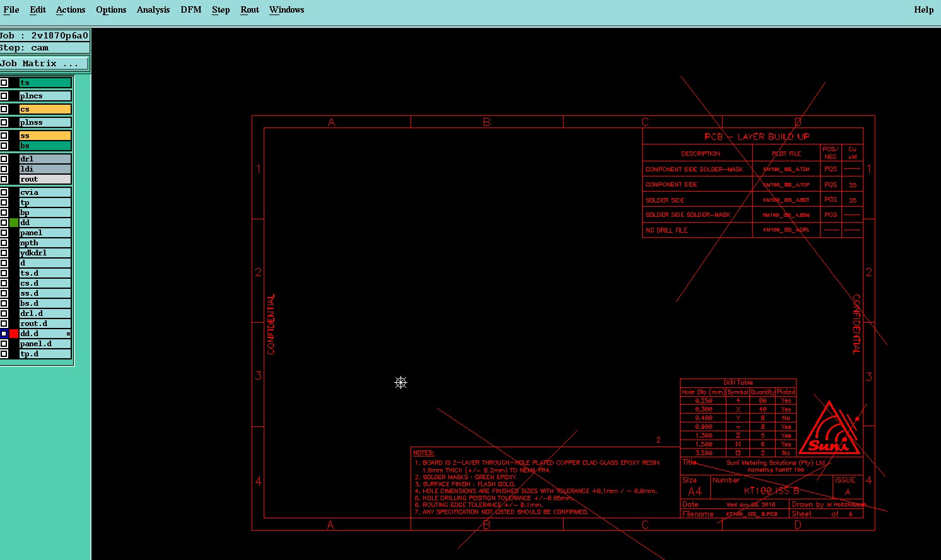The width and height of the screenshot is (941, 560).
Task: Click the Suni logo in the drawing
Action: point(829,429)
